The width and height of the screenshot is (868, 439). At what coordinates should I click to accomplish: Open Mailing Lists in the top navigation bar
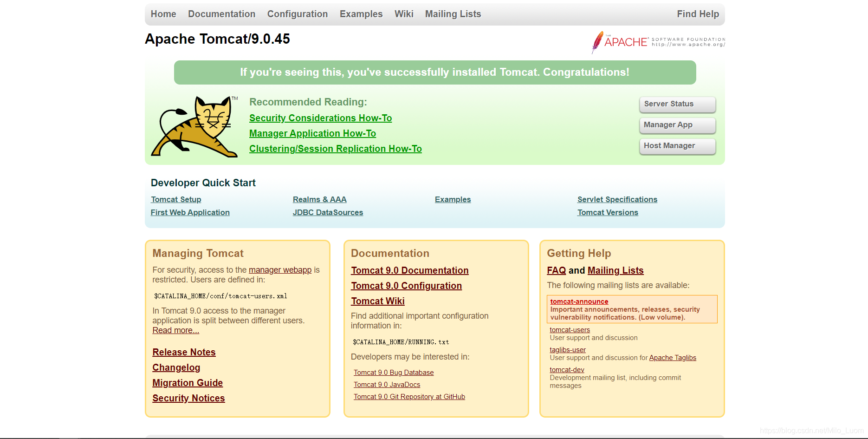453,14
